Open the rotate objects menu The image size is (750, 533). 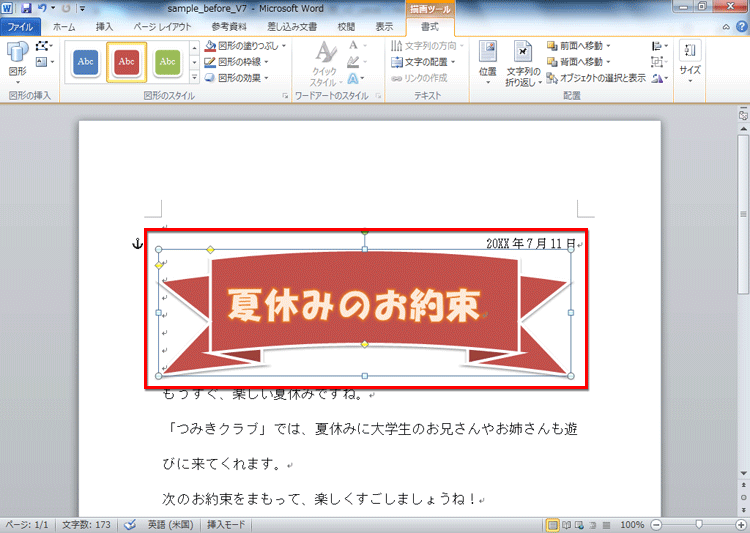(x=659, y=78)
